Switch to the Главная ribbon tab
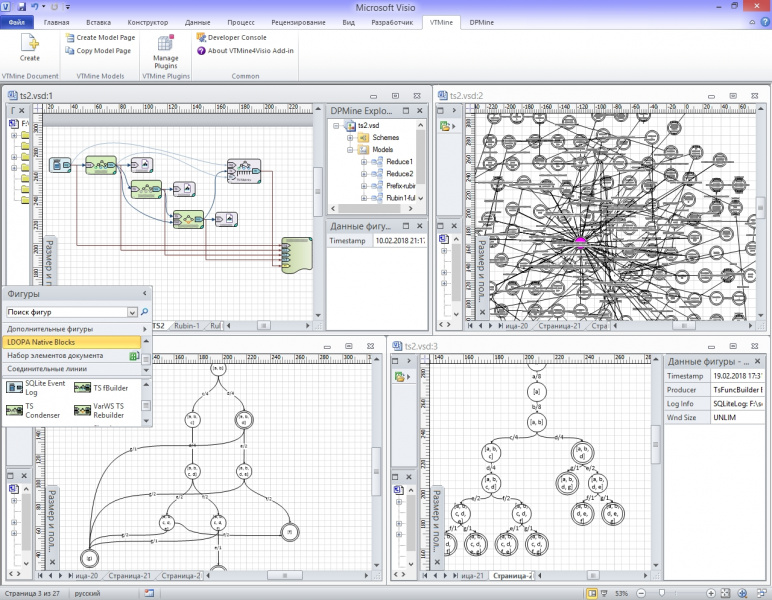This screenshot has height=600, width=772. pos(57,22)
